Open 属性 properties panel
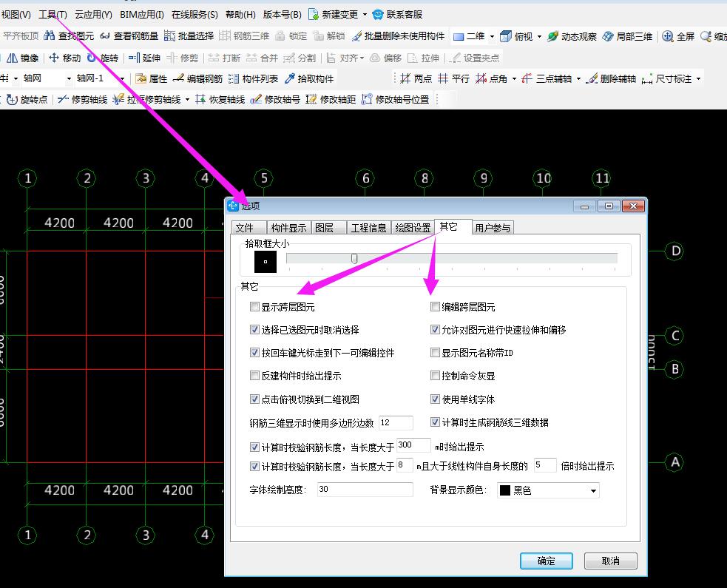This screenshot has height=588, width=727. click(x=151, y=78)
